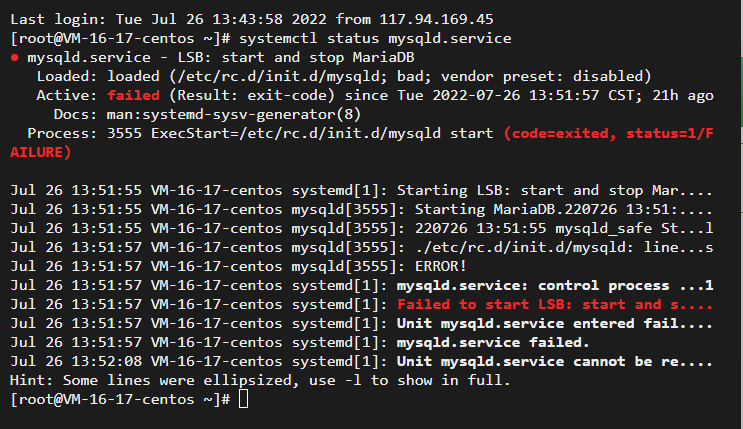743x429 pixels.
Task: Click the 'mysqld_safe St...l' log entry
Action: click(x=634, y=228)
